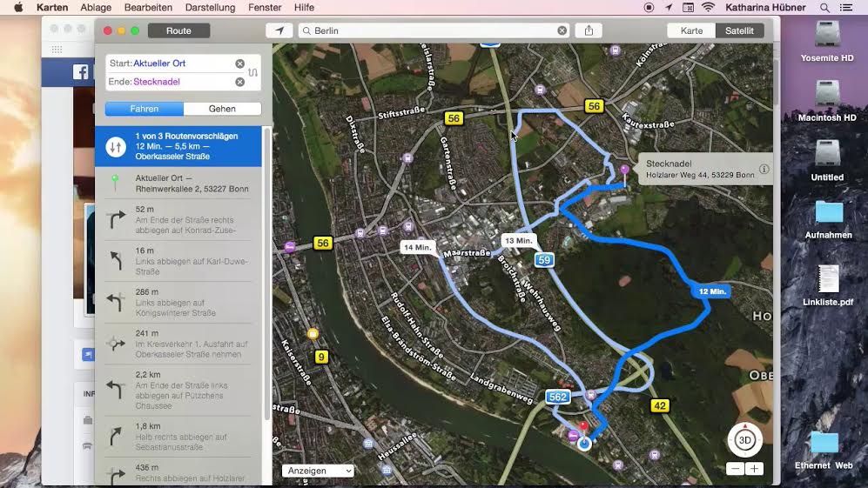
Task: Select the 13 Min. alternate route
Action: (519, 241)
